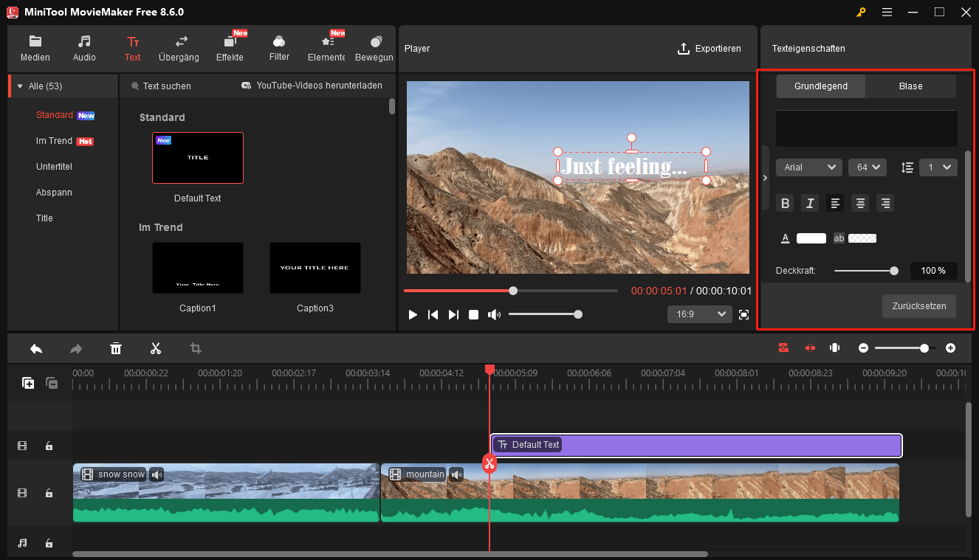Screen dimensions: 979x560
Task: Zoom timeline to fit using the fit icon
Action: [834, 348]
